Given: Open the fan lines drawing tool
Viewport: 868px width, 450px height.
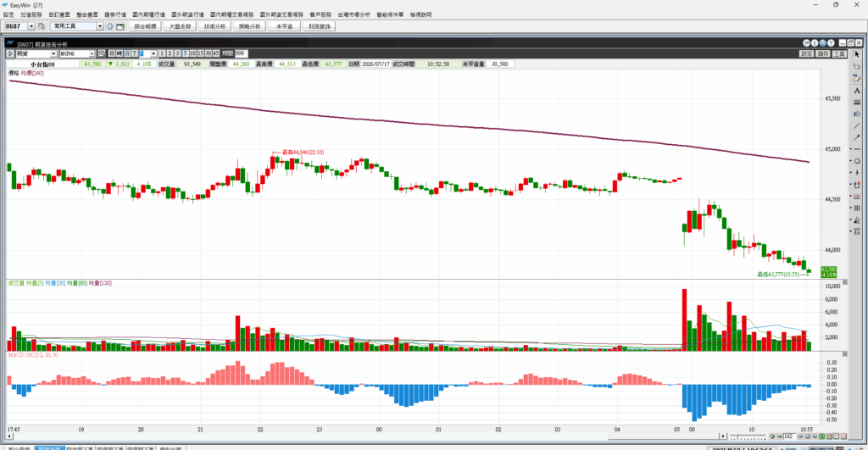Looking at the screenshot, I should coord(857,219).
